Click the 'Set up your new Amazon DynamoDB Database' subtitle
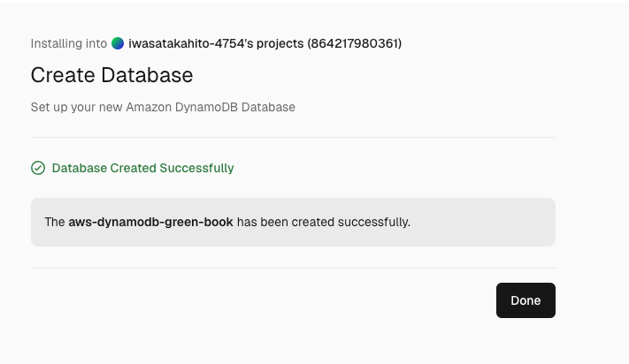Image resolution: width=629 pixels, height=364 pixels. [x=163, y=107]
